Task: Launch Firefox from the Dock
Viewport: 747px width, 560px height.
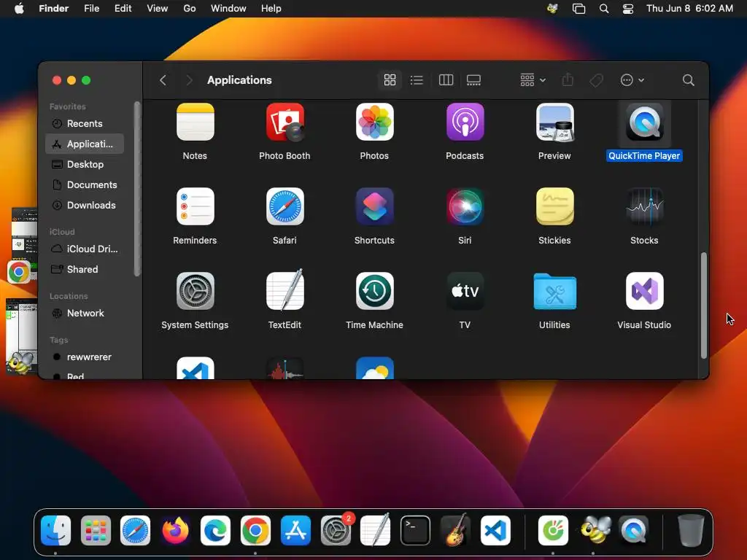Action: click(175, 530)
